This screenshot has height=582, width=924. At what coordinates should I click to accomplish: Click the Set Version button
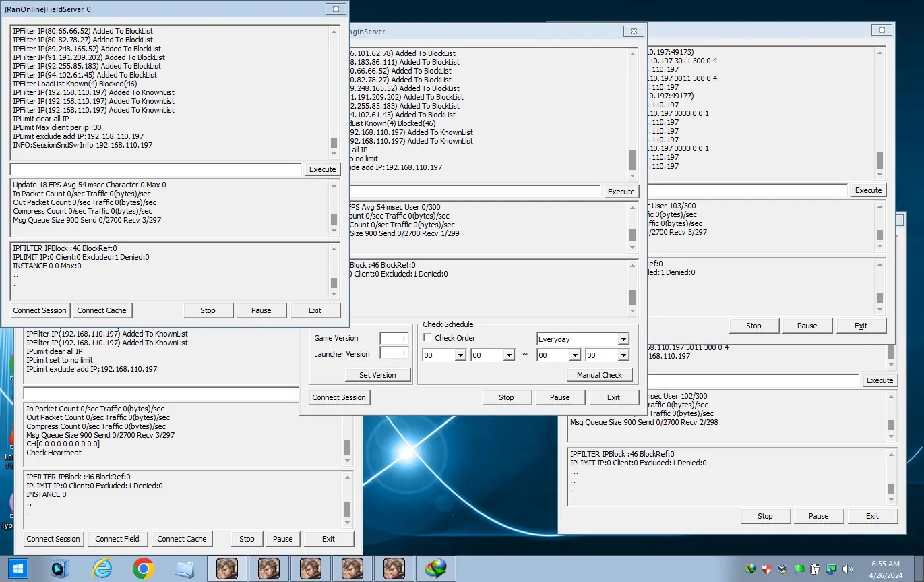(x=377, y=375)
